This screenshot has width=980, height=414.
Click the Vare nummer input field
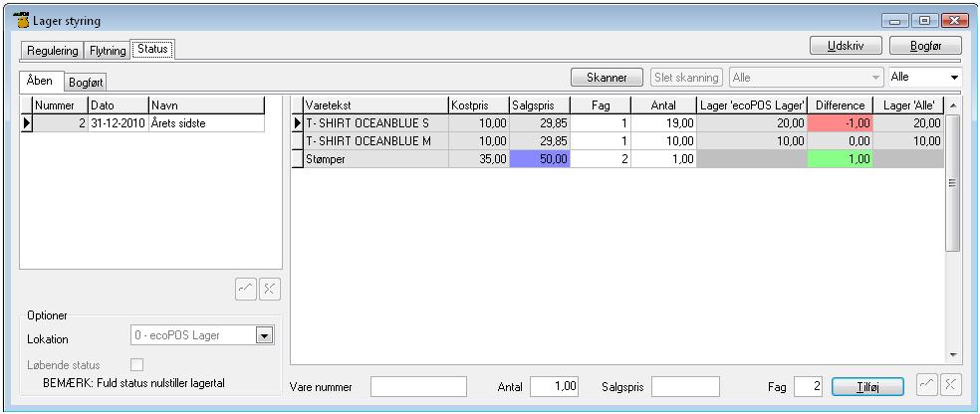click(x=418, y=385)
